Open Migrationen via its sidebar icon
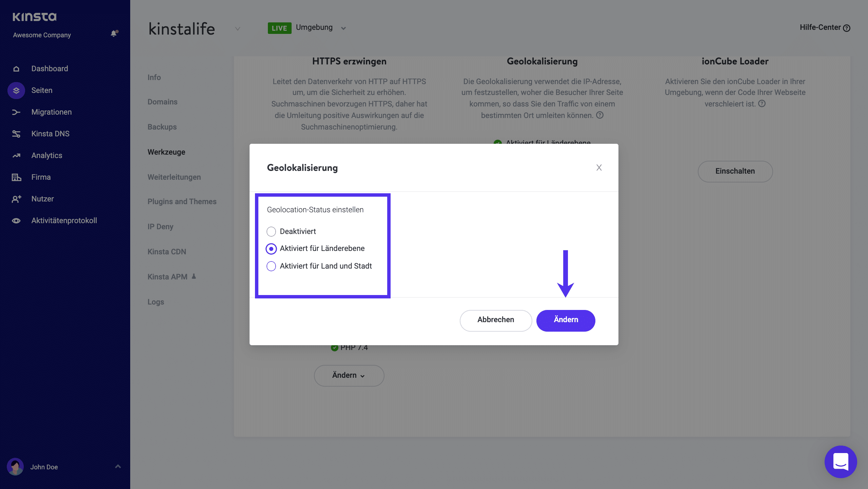Viewport: 868px width, 489px height. click(16, 112)
